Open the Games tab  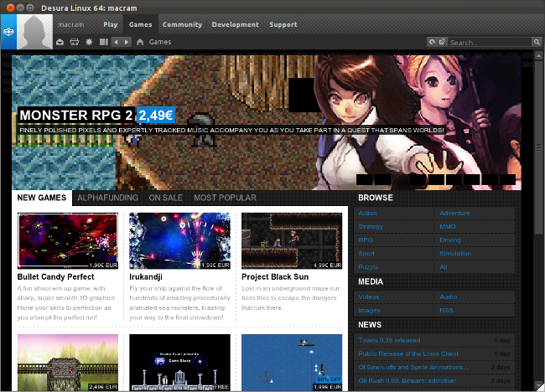[x=140, y=24]
